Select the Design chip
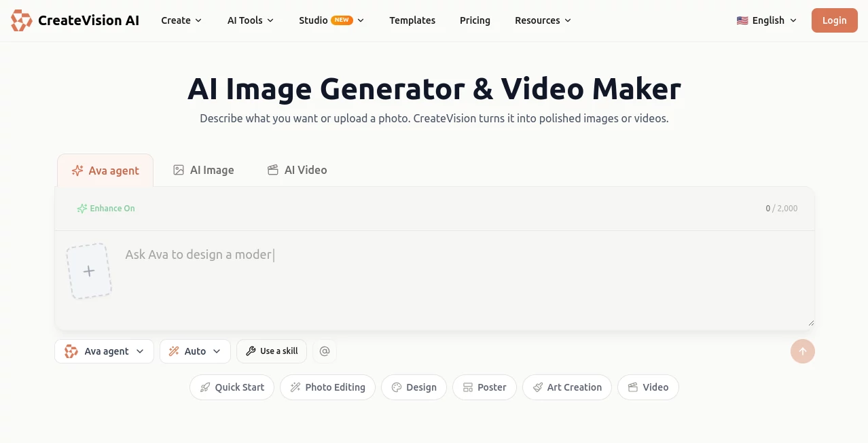This screenshot has height=443, width=868. [414, 387]
